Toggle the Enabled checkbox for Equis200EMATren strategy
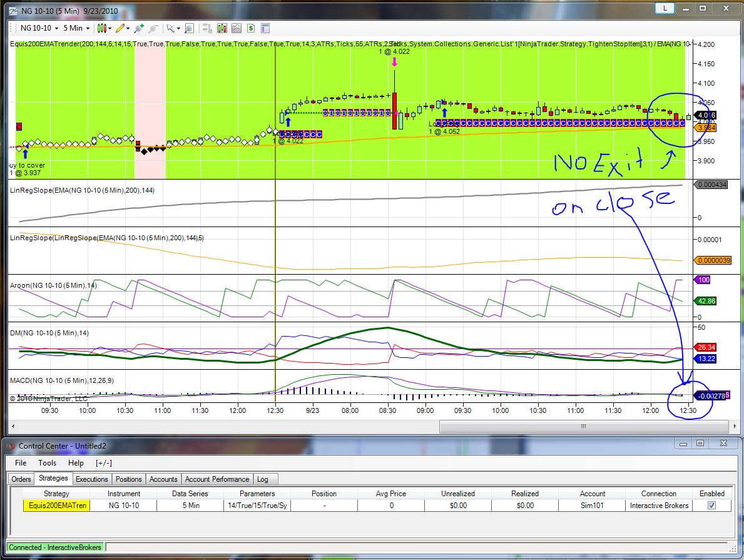 711,506
